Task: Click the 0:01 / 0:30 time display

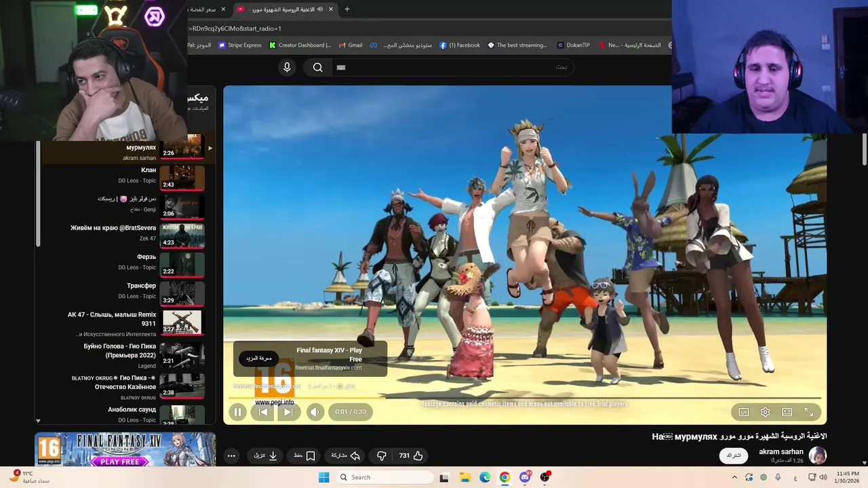Action: [350, 411]
